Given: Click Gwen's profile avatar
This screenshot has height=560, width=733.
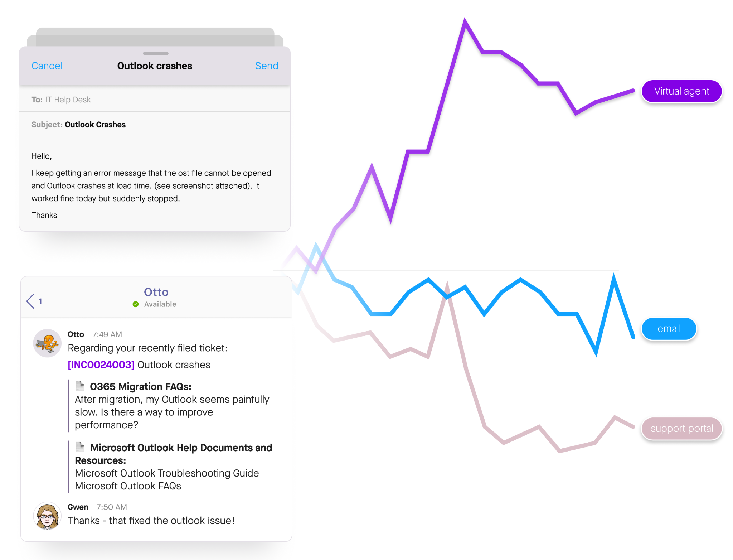Looking at the screenshot, I should pyautogui.click(x=47, y=516).
